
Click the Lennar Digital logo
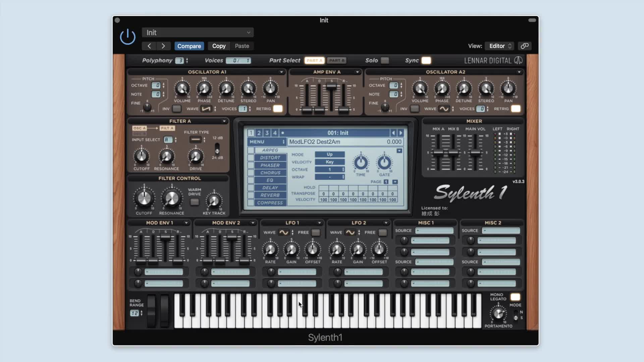pos(493,60)
